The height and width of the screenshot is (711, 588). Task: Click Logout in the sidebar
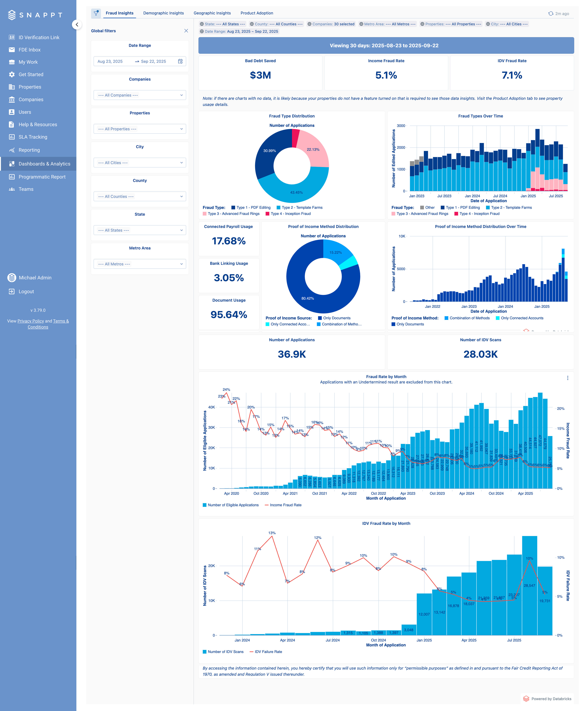[26, 291]
